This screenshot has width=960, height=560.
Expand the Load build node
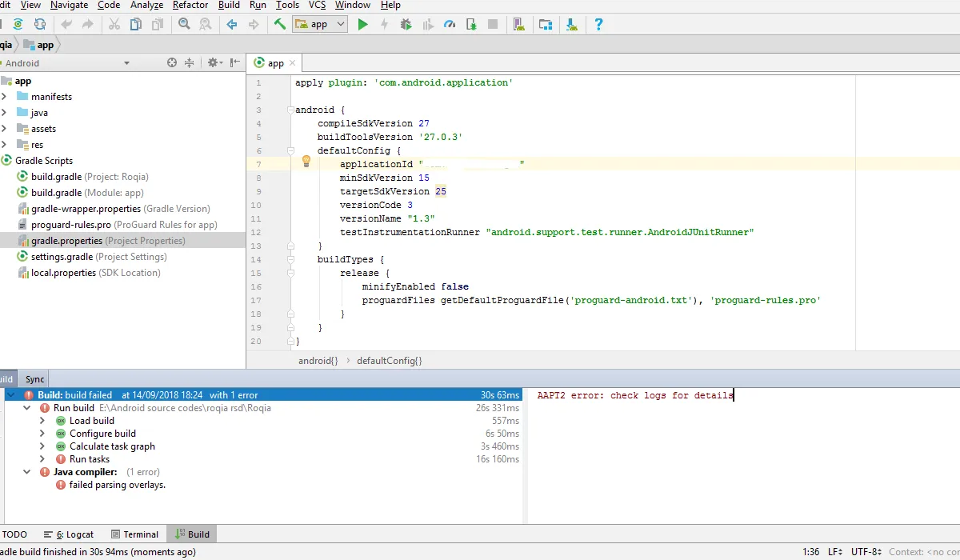click(42, 421)
